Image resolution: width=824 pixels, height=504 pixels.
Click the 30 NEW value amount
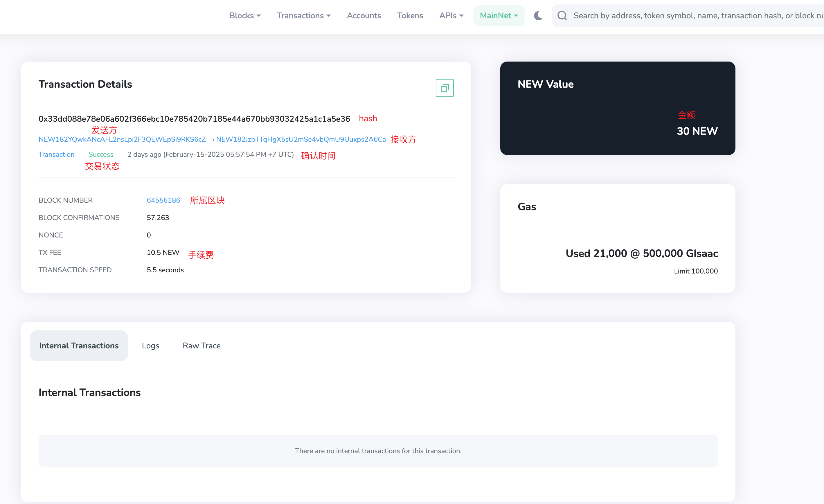(697, 131)
